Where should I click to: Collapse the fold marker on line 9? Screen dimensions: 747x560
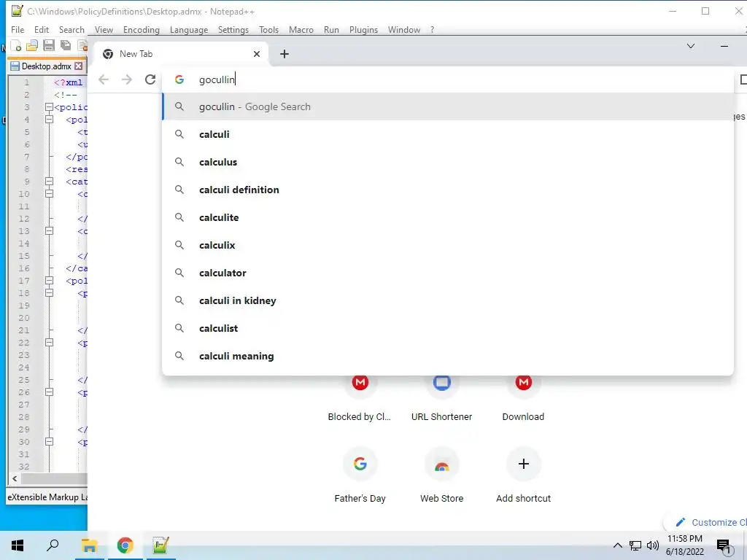click(49, 182)
